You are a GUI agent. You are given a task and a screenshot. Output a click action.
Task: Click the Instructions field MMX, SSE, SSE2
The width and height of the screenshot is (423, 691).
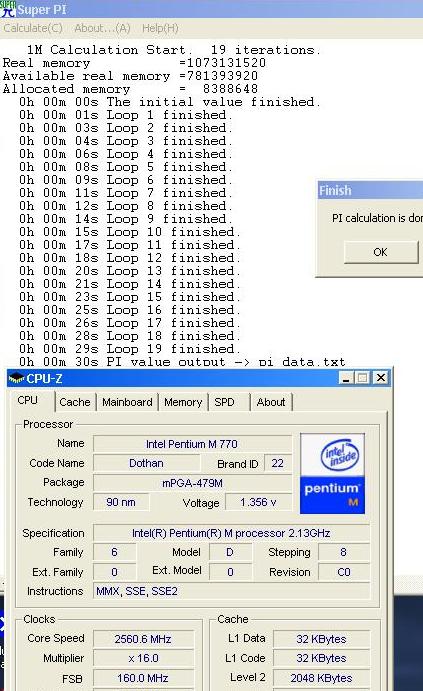[x=231, y=591]
